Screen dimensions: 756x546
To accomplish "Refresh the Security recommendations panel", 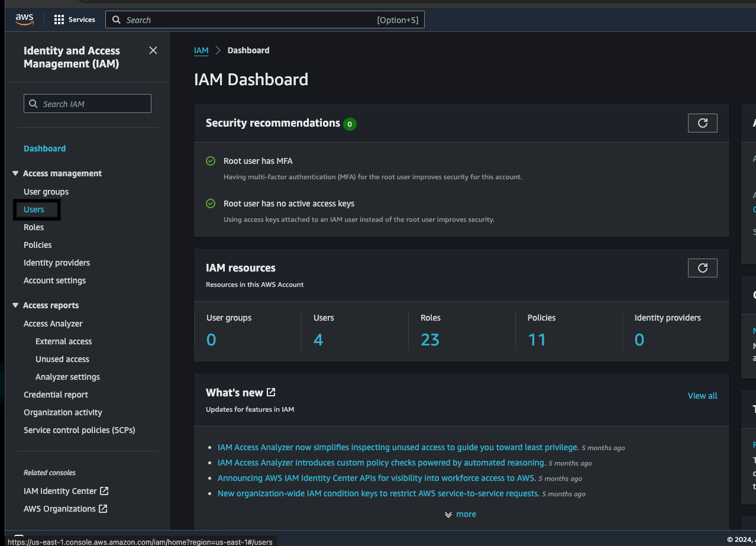I will [x=703, y=123].
